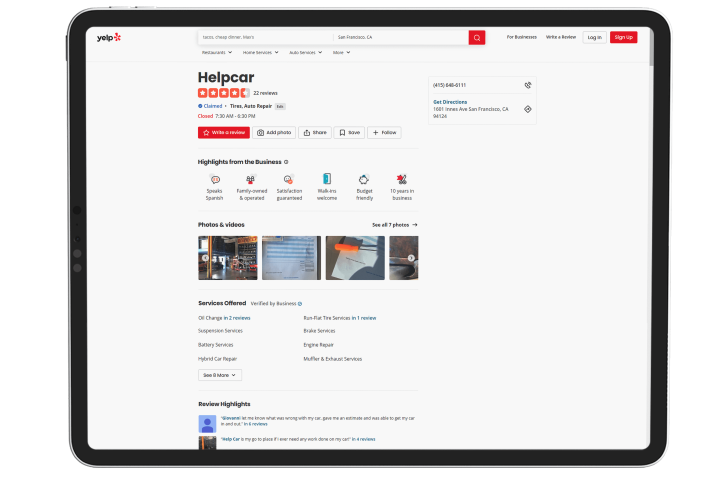Click the phone call icon
The image size is (713, 480).
pyautogui.click(x=527, y=85)
